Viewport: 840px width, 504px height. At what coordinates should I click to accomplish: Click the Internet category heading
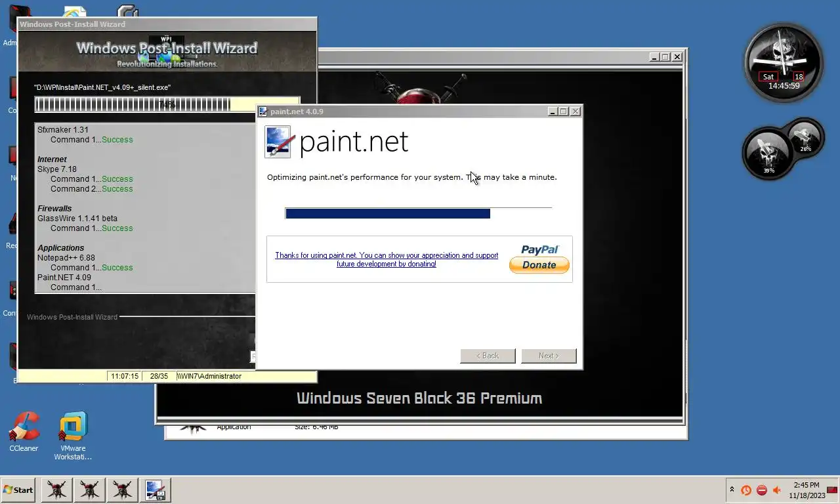click(x=52, y=159)
